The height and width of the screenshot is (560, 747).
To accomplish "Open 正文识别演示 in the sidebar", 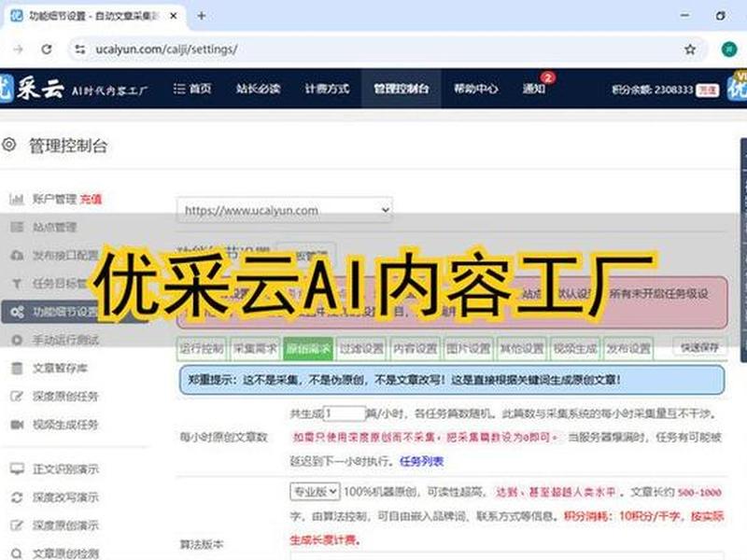I will point(65,469).
